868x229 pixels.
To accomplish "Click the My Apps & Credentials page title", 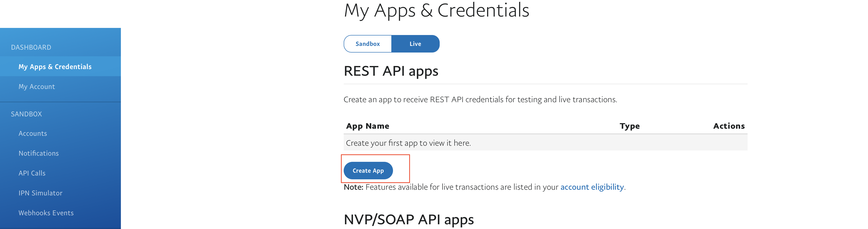I will (x=437, y=10).
